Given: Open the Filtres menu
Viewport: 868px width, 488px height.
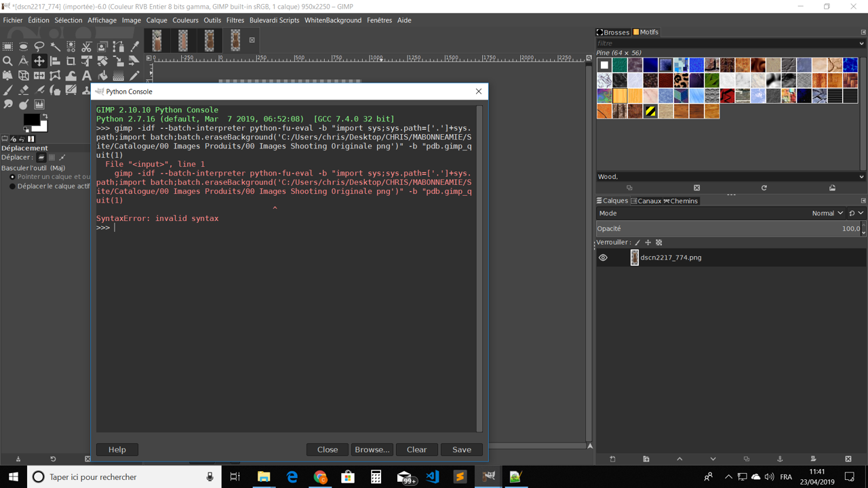Looking at the screenshot, I should (235, 20).
